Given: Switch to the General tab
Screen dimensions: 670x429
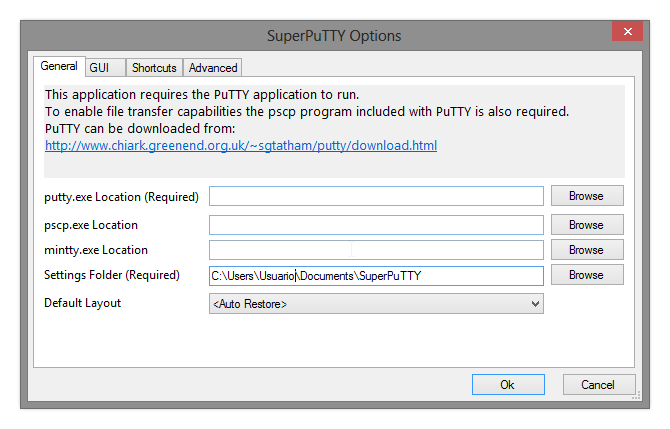Looking at the screenshot, I should [59, 66].
